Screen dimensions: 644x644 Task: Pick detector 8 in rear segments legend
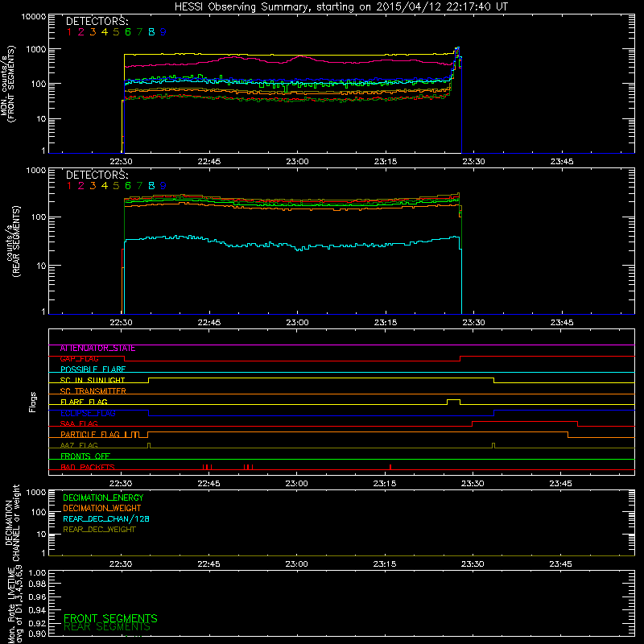click(151, 186)
